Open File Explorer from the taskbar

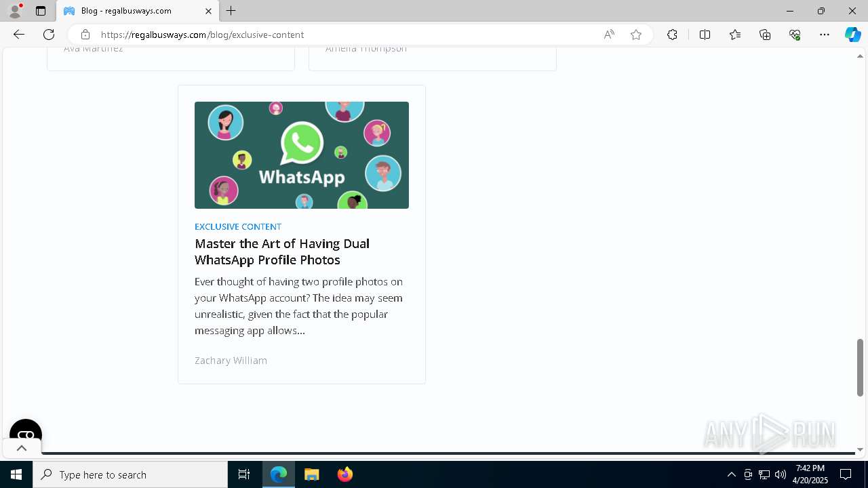coord(311,474)
